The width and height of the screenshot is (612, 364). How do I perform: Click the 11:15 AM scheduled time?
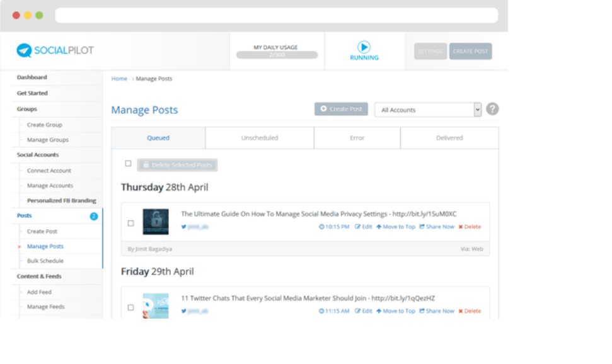click(334, 311)
